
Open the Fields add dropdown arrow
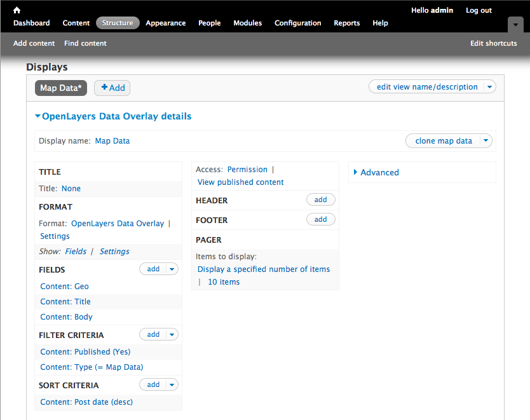[x=171, y=269]
